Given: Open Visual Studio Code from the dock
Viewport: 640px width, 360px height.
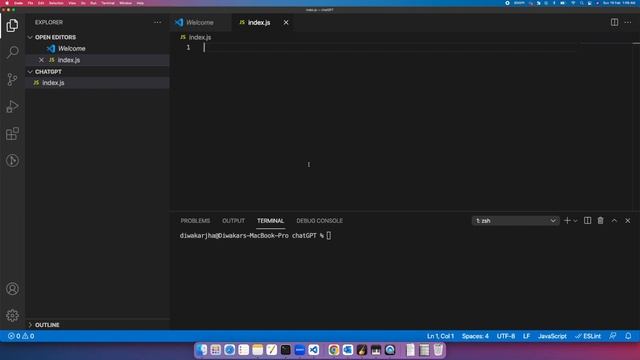Looking at the screenshot, I should point(313,350).
